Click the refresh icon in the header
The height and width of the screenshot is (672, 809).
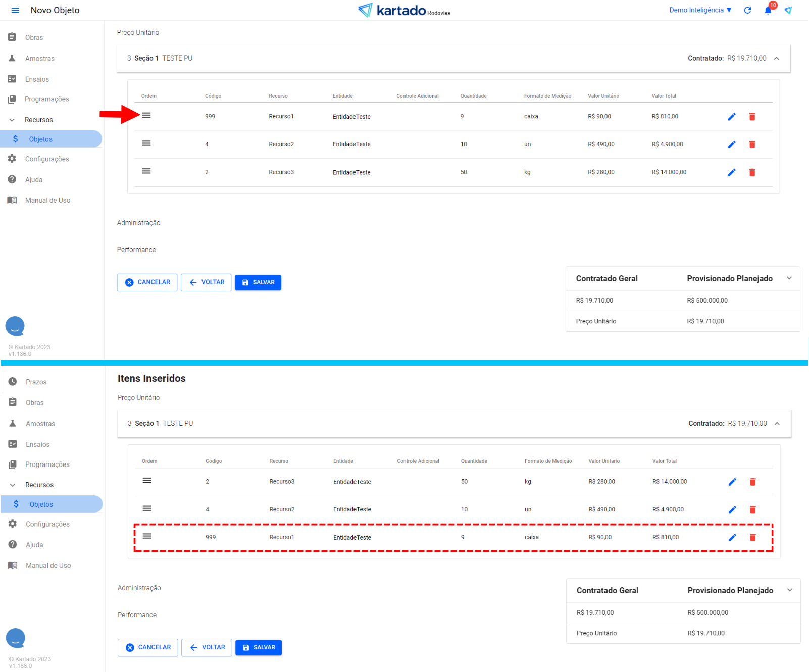[747, 10]
